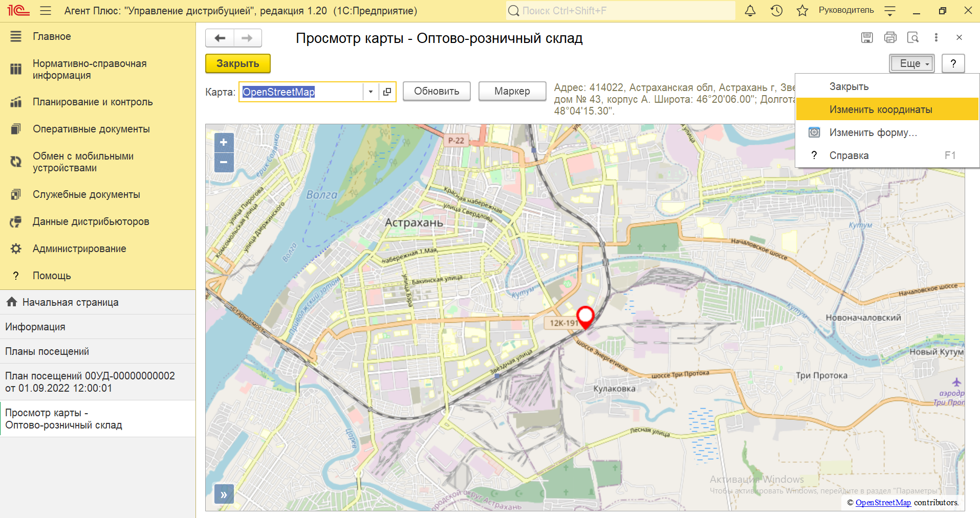Viewport: 980px width, 518px height.
Task: Open Данные дистрибьюторов section
Action: [x=98, y=221]
